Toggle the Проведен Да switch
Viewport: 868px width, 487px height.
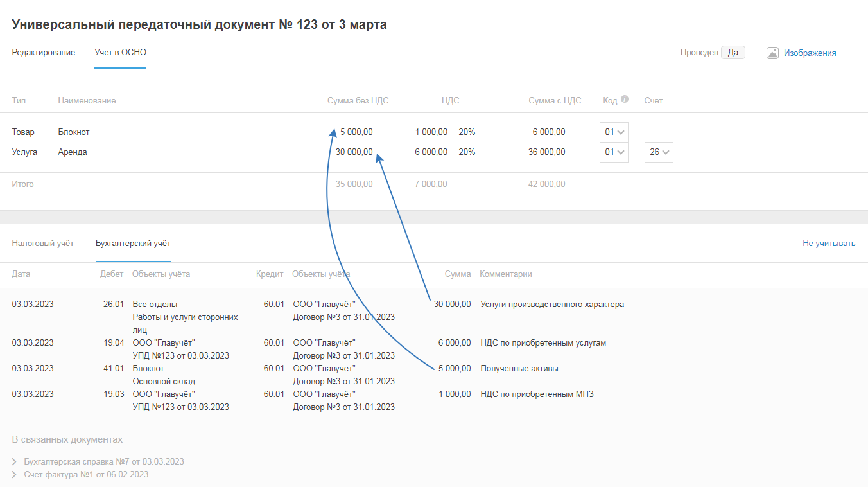733,53
